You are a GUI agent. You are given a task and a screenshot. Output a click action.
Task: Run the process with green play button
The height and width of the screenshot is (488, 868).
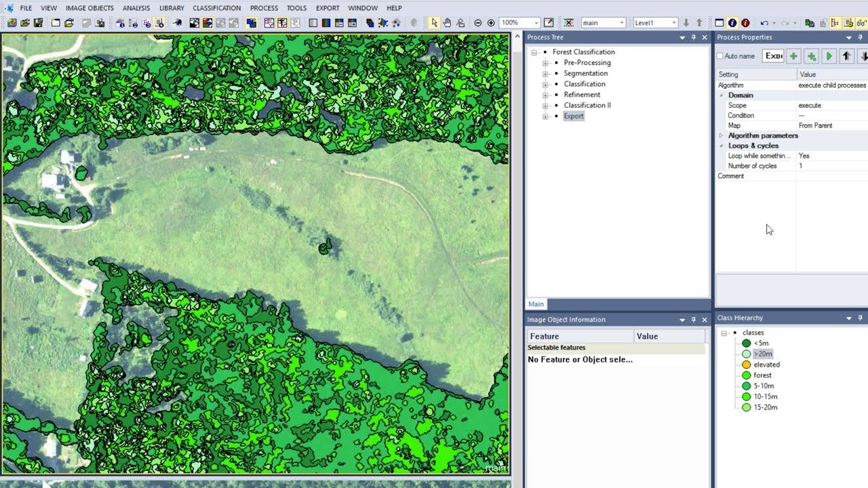tap(829, 56)
